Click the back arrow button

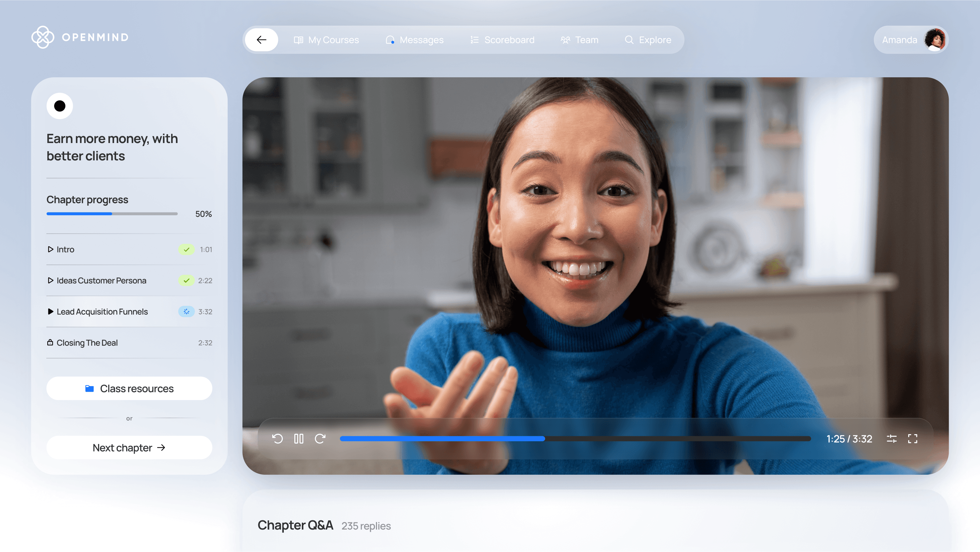[x=261, y=40]
